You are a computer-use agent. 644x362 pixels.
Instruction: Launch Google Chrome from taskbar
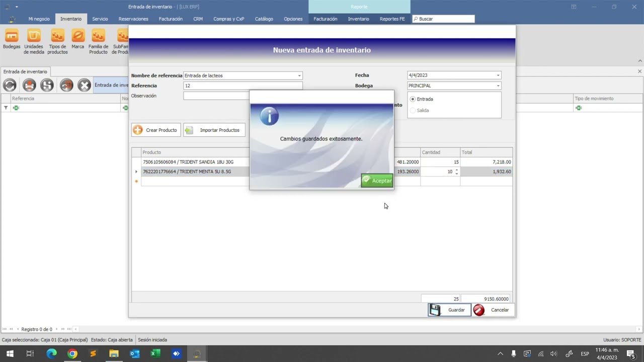72,354
